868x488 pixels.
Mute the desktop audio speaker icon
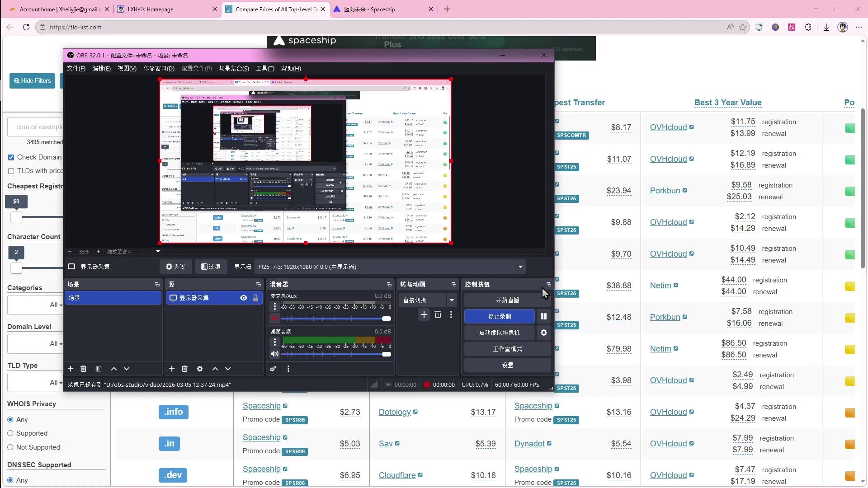click(274, 354)
